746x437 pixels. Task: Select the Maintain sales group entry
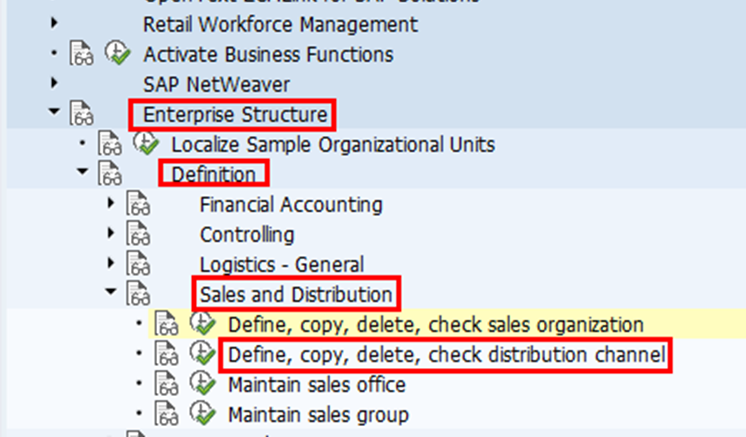click(x=318, y=414)
